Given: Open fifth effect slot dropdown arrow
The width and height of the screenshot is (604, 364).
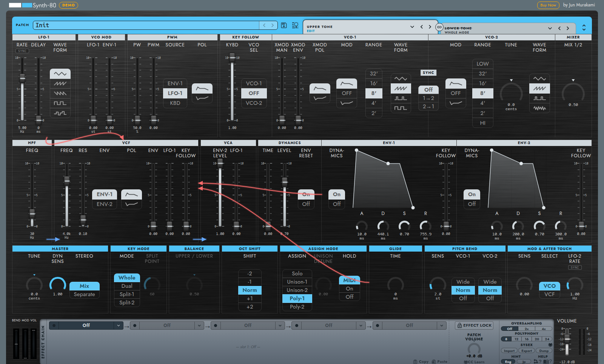Looking at the screenshot, I should click(442, 325).
